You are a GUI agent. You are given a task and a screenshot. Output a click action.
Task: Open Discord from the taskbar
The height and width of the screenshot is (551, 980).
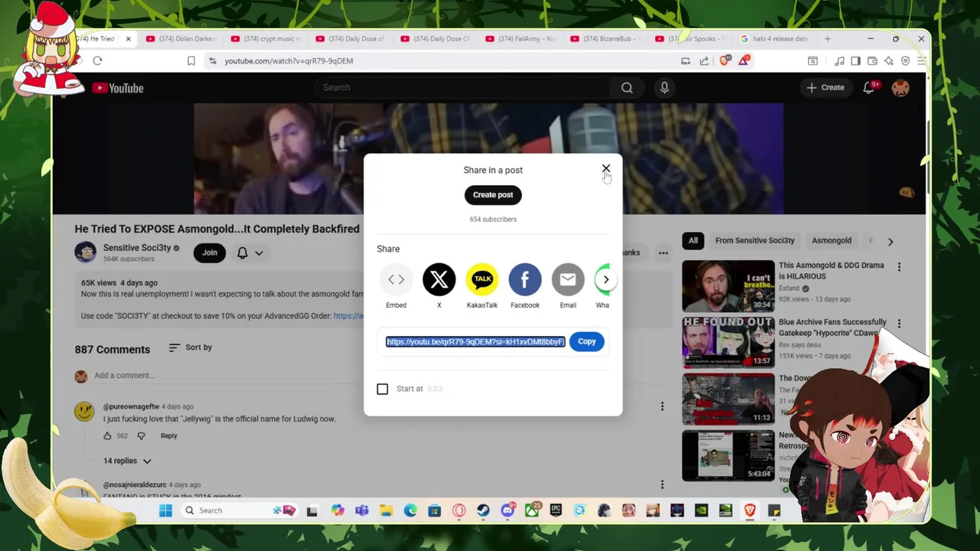tap(508, 510)
